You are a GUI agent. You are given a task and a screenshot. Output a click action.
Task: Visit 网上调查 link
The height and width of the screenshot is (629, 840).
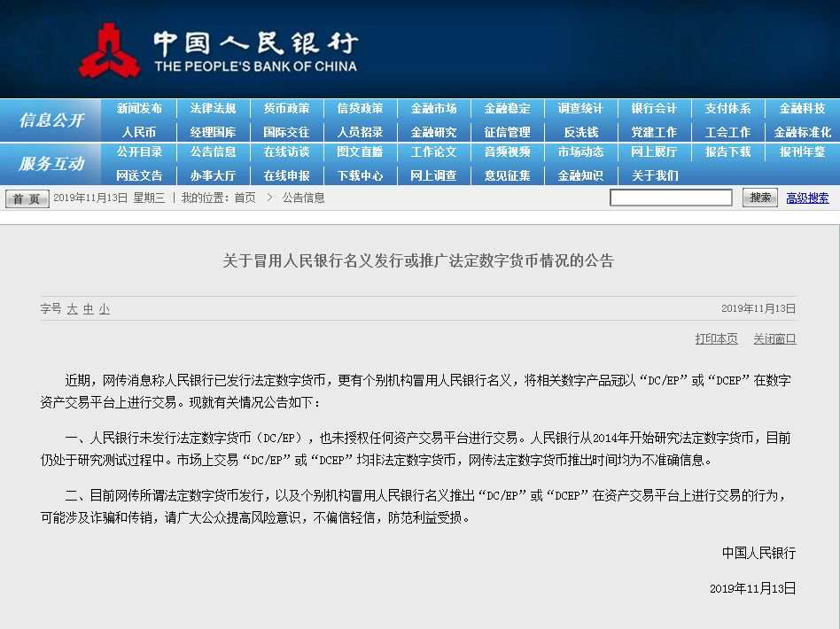tap(433, 175)
